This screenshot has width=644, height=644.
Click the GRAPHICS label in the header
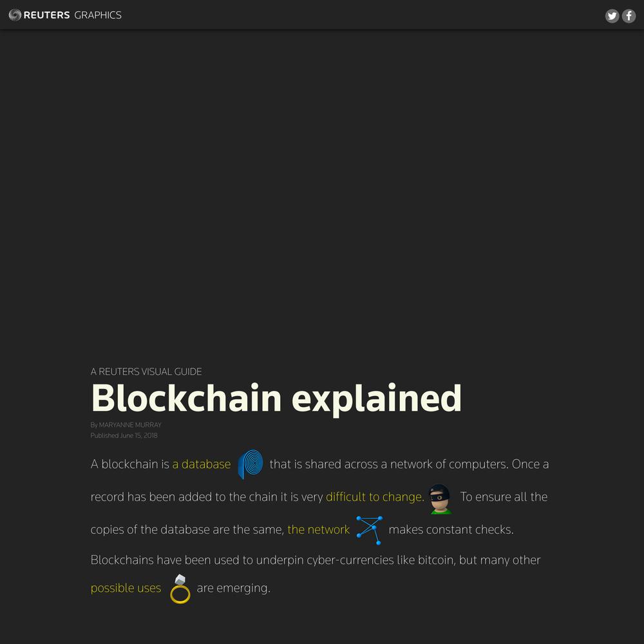click(x=98, y=15)
